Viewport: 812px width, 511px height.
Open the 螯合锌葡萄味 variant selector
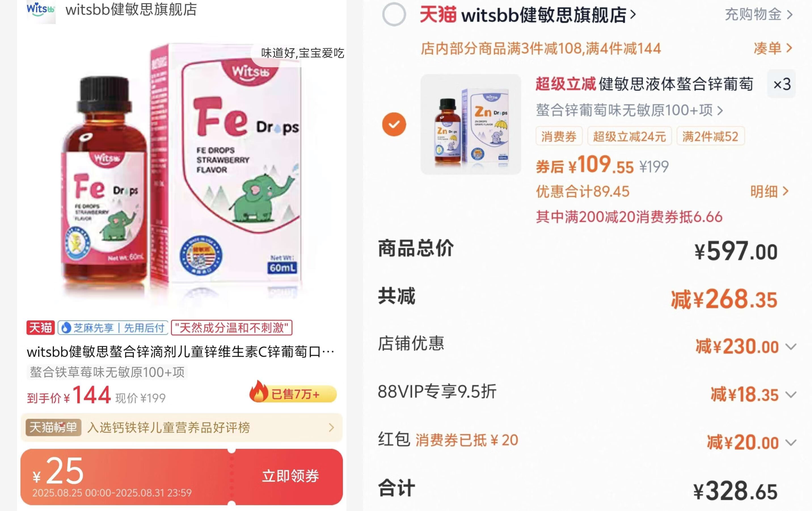point(629,110)
